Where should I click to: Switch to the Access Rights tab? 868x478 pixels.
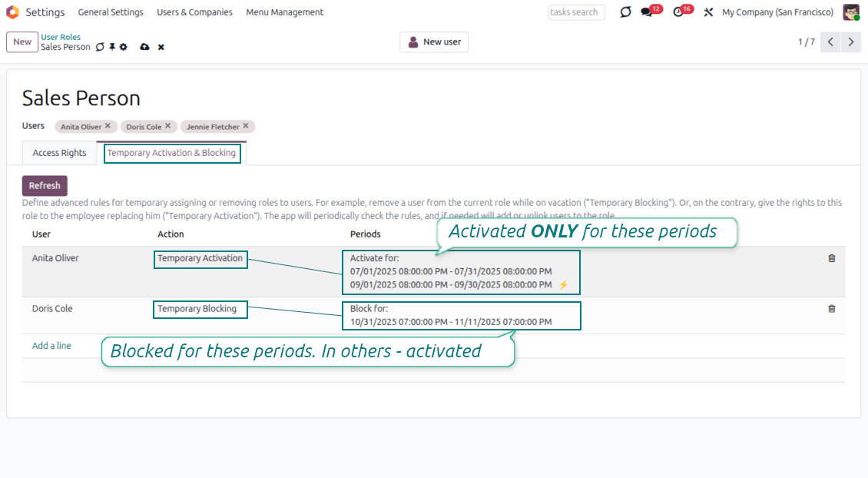point(59,153)
